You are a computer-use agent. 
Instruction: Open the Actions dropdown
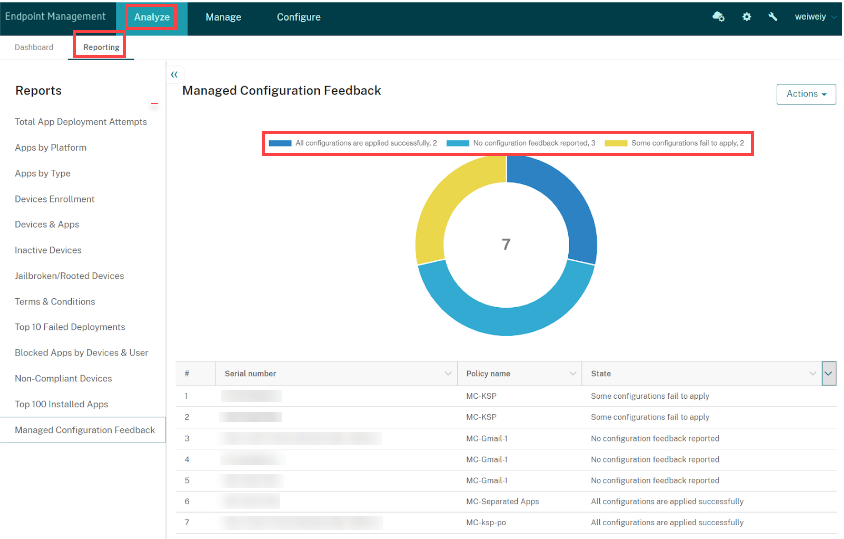pos(807,94)
